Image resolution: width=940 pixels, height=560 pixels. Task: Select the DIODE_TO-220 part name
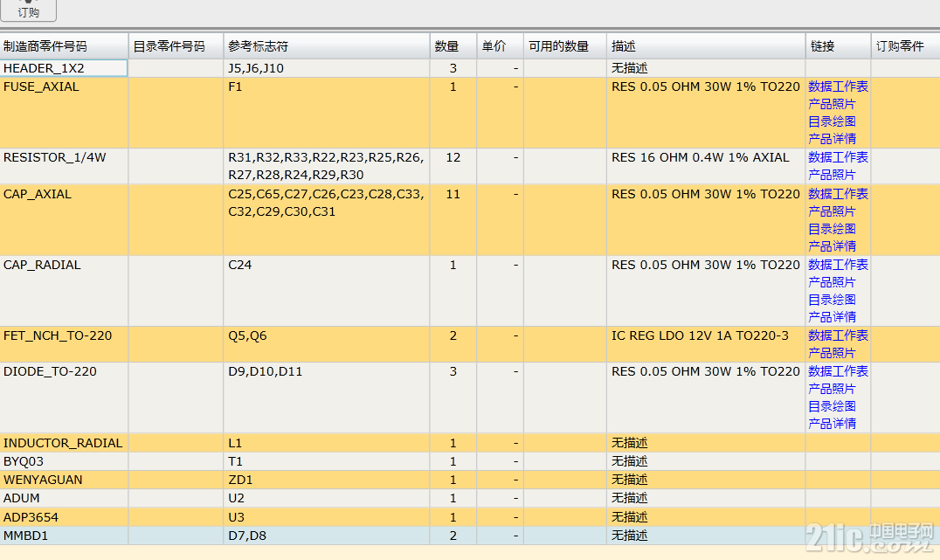tap(50, 372)
